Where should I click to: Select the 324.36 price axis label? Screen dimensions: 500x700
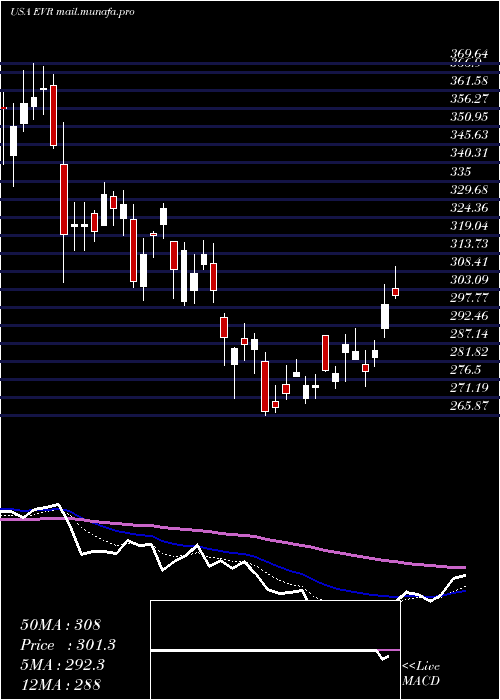(x=468, y=208)
